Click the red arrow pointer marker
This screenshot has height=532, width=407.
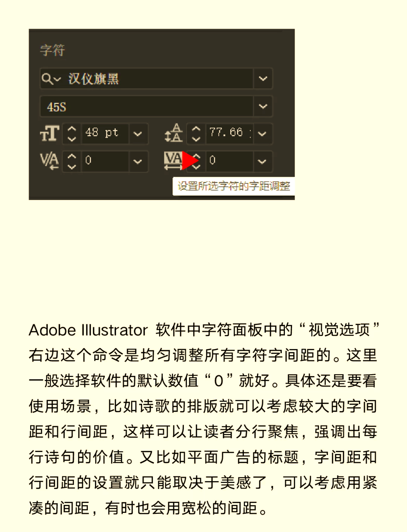(x=190, y=161)
